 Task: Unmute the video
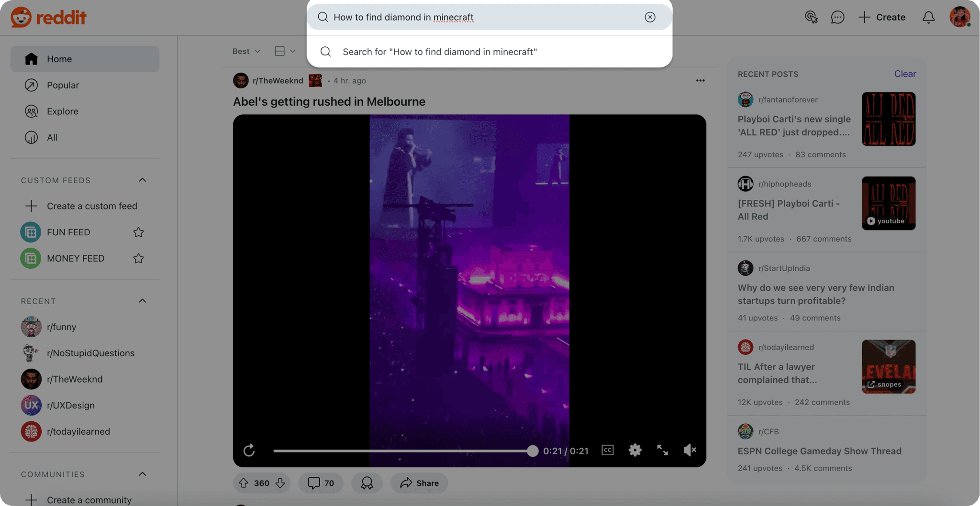tap(690, 450)
